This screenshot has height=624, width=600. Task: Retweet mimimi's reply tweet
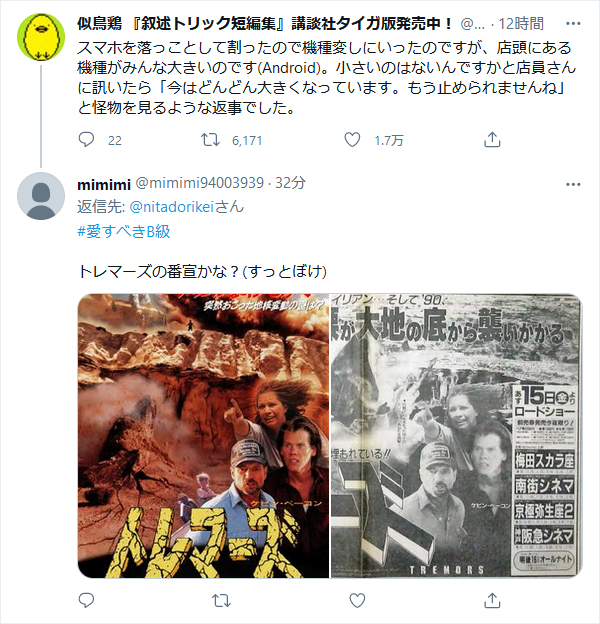(221, 600)
